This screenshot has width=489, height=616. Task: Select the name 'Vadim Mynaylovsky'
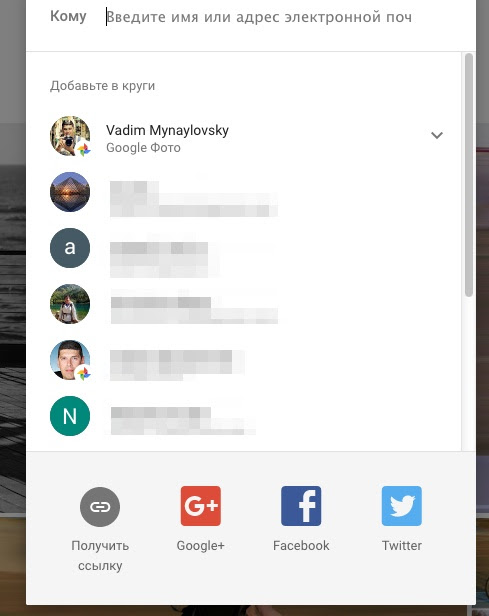tap(167, 130)
